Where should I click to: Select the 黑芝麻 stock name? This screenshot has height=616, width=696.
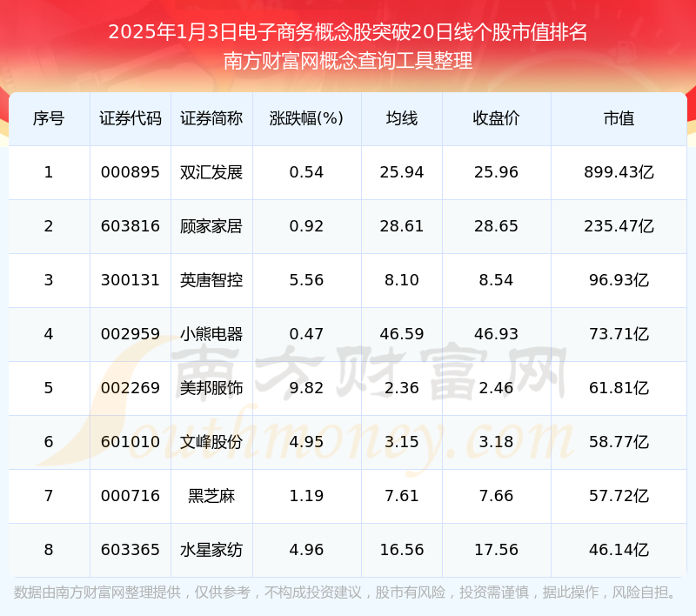211,496
